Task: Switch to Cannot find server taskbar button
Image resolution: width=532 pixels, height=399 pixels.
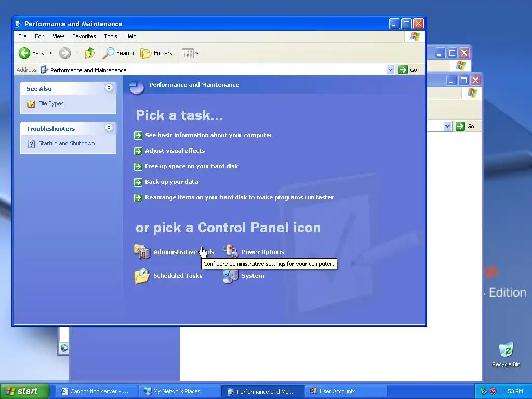Action: pyautogui.click(x=96, y=391)
